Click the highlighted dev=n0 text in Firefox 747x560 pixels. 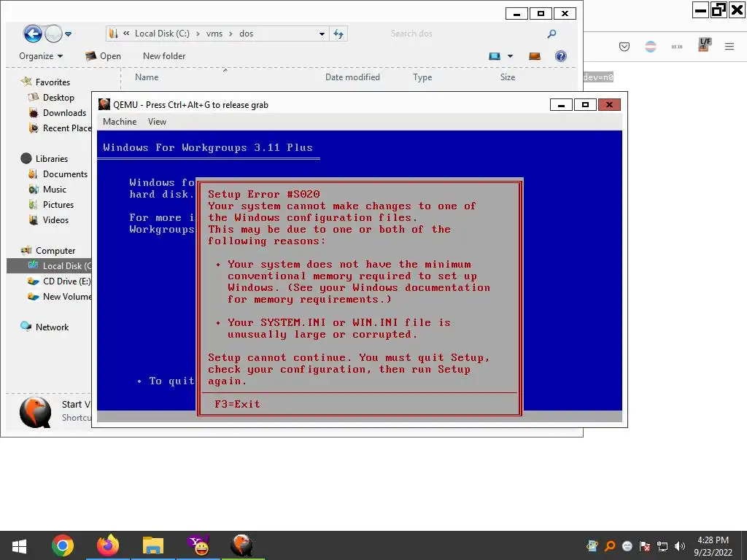point(598,77)
